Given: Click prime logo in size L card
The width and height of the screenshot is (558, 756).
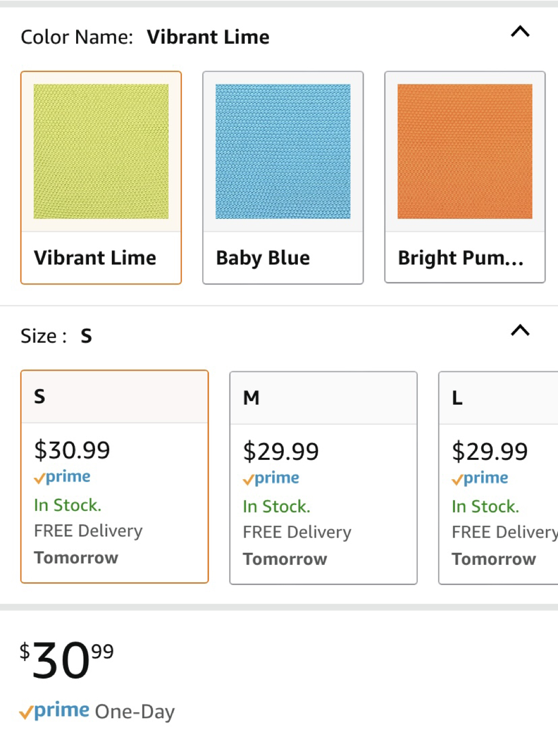Looking at the screenshot, I should (x=480, y=478).
